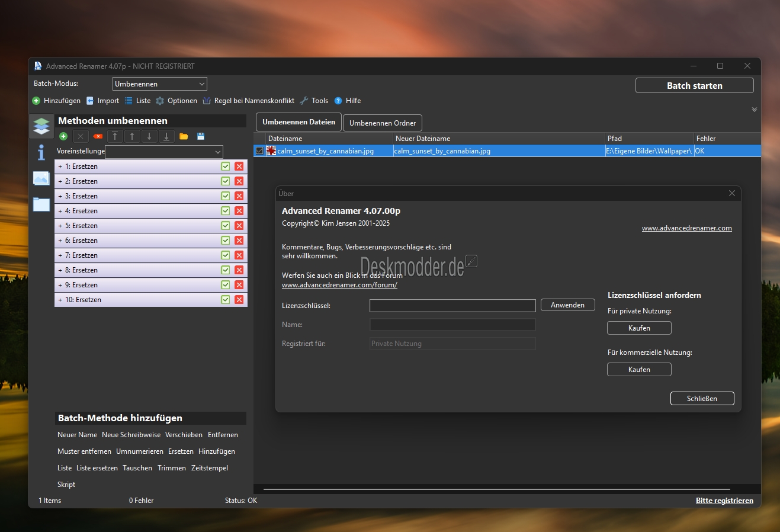Save methods using the floppy disk icon
The height and width of the screenshot is (532, 780).
201,136
